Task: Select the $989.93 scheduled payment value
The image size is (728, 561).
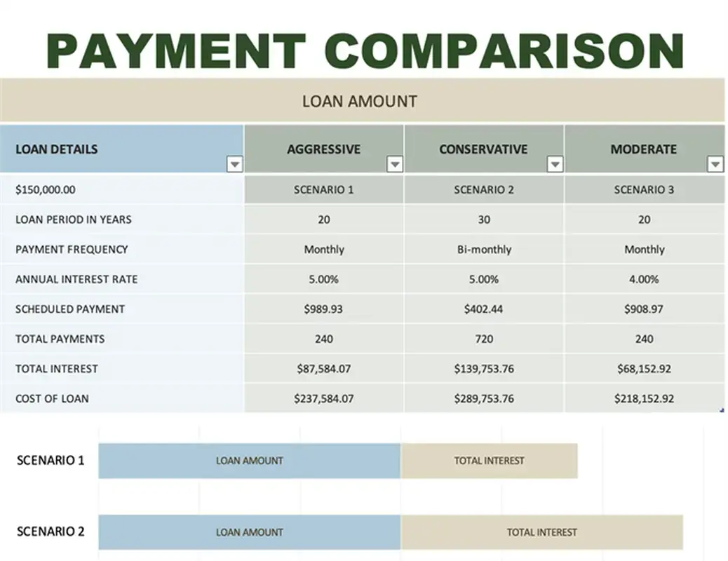Action: click(x=323, y=309)
